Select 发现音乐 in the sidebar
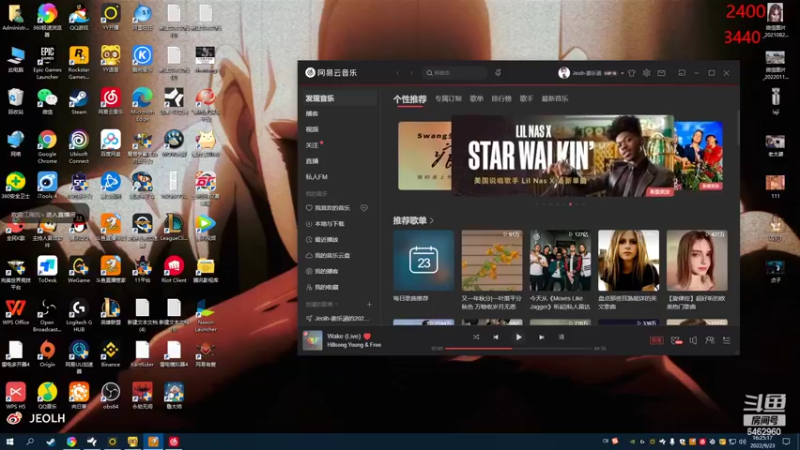800x450 pixels. point(339,98)
